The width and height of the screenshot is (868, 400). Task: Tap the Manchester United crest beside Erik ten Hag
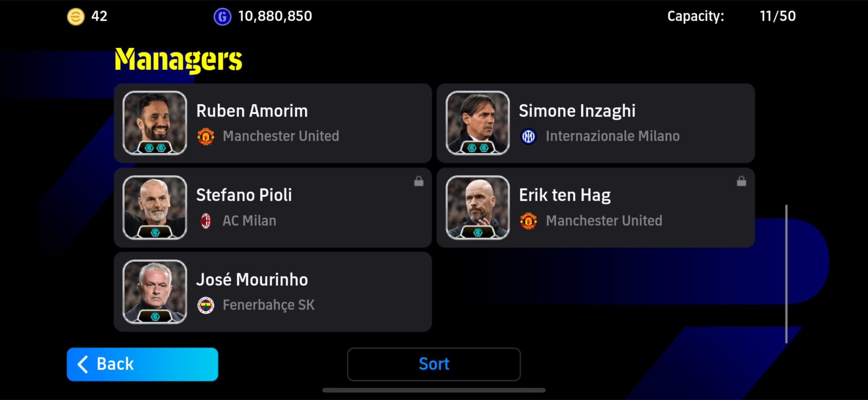(528, 220)
